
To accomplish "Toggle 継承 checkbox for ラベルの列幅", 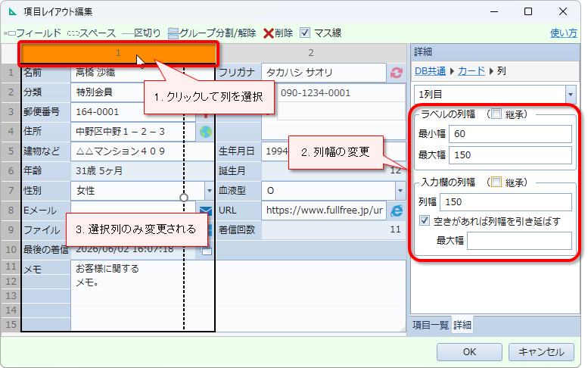I will coord(496,114).
